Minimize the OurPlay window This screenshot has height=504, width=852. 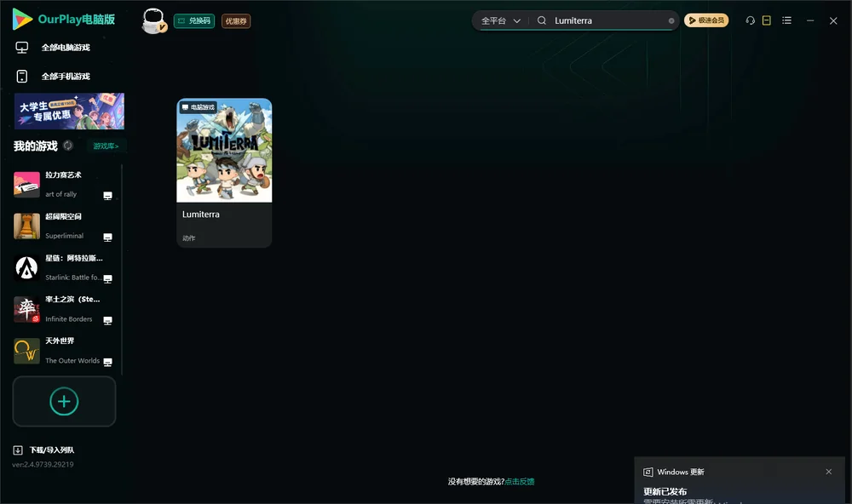pos(809,20)
